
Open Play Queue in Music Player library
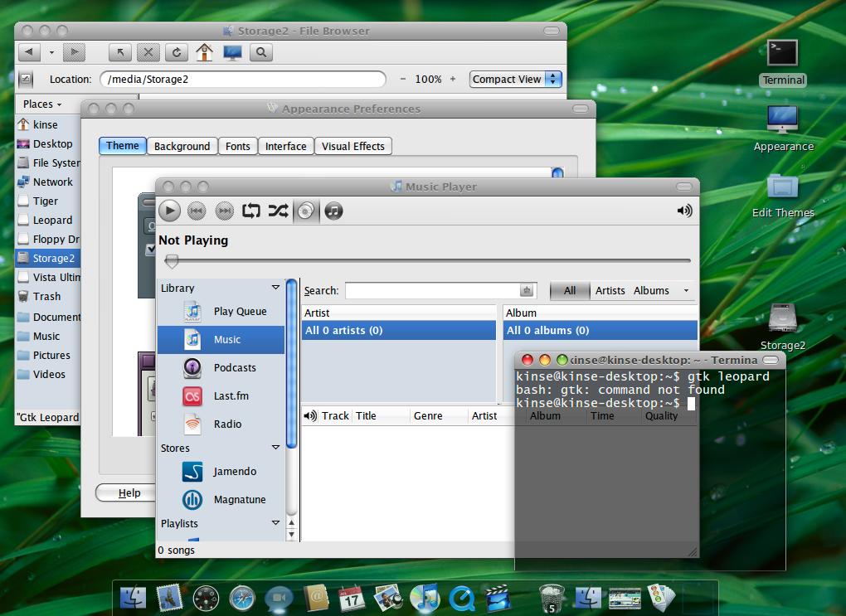[221, 311]
